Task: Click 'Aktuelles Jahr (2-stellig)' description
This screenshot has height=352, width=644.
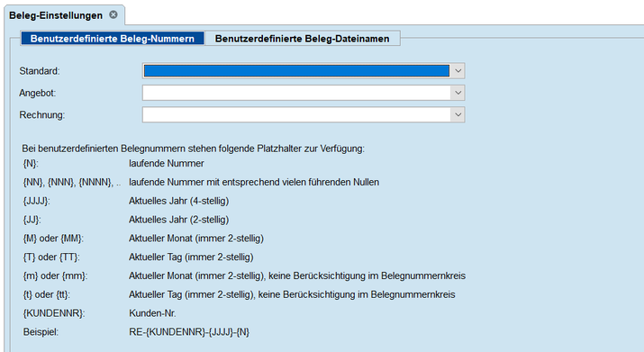Action: point(178,220)
